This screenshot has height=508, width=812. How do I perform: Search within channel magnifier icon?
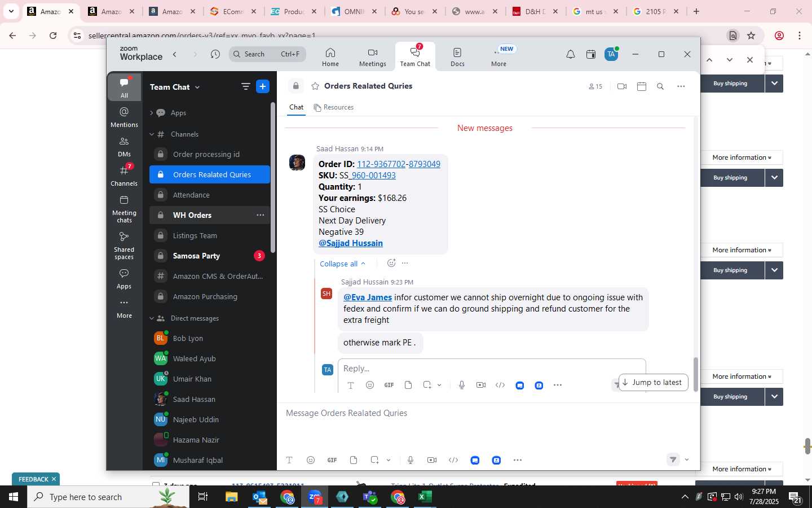660,86
